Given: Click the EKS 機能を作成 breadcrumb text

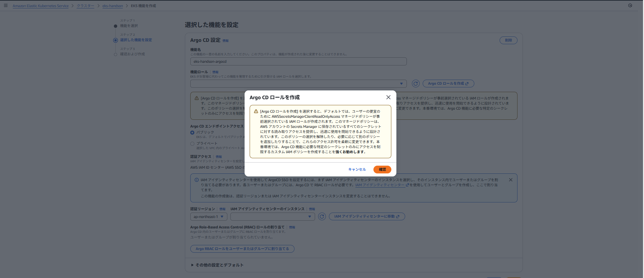Looking at the screenshot, I should click(x=143, y=6).
